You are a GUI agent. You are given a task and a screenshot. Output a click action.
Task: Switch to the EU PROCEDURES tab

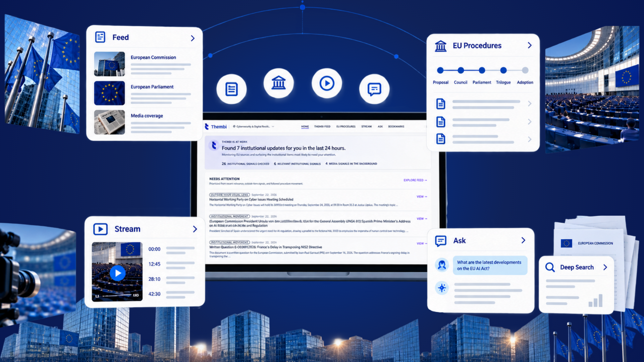(346, 127)
